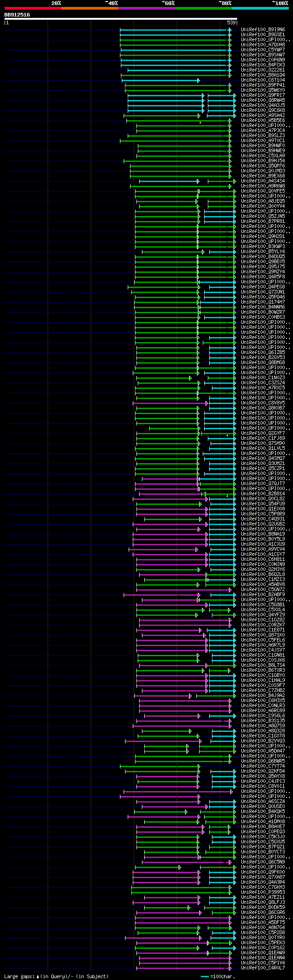Select hit UniRef100_B9SLZ3

coord(263,135)
